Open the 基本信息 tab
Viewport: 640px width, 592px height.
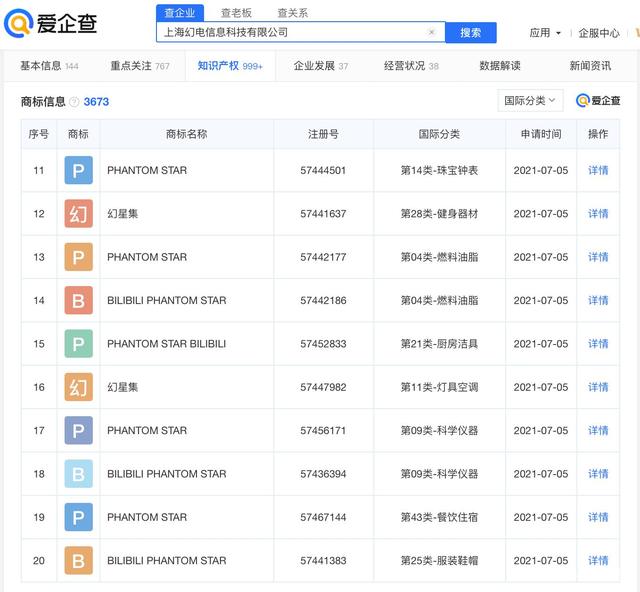point(49,66)
